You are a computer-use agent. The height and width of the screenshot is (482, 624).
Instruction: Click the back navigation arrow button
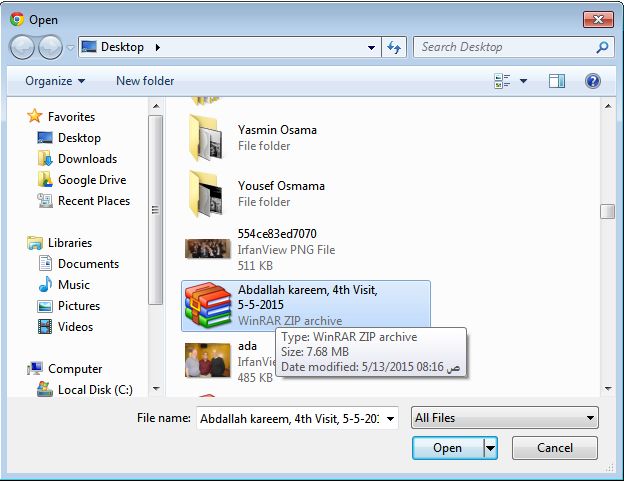pos(23,47)
